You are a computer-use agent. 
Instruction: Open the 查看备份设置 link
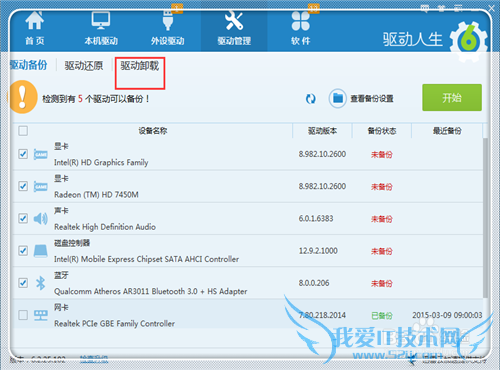click(372, 99)
